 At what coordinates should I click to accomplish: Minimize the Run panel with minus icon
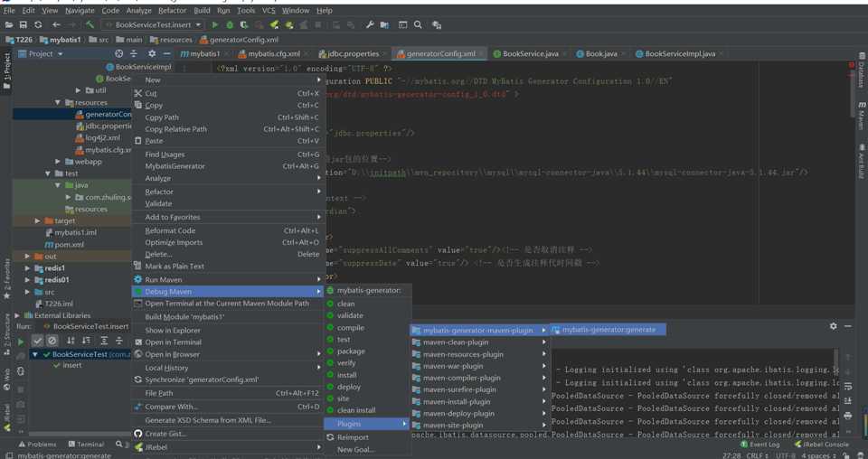click(x=848, y=326)
